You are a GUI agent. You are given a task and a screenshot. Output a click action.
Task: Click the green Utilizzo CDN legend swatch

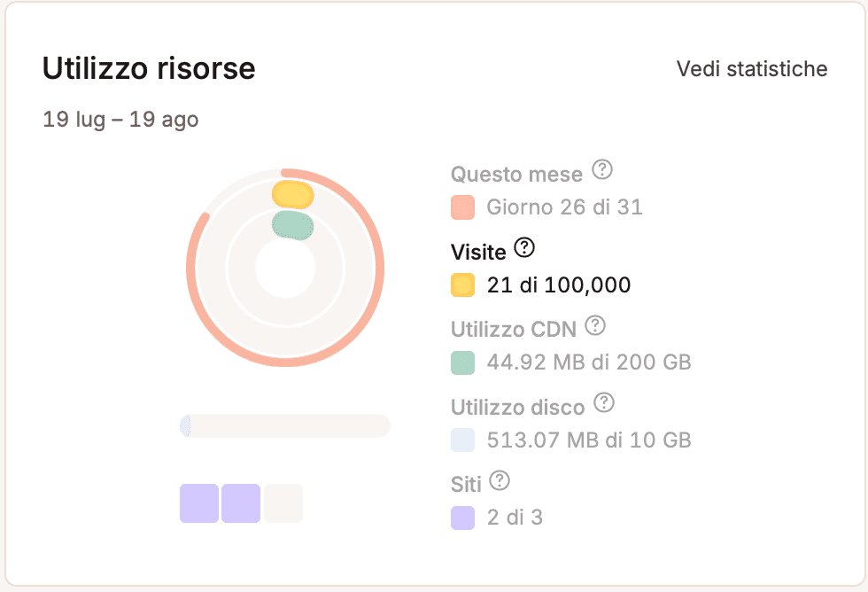pyautogui.click(x=462, y=362)
